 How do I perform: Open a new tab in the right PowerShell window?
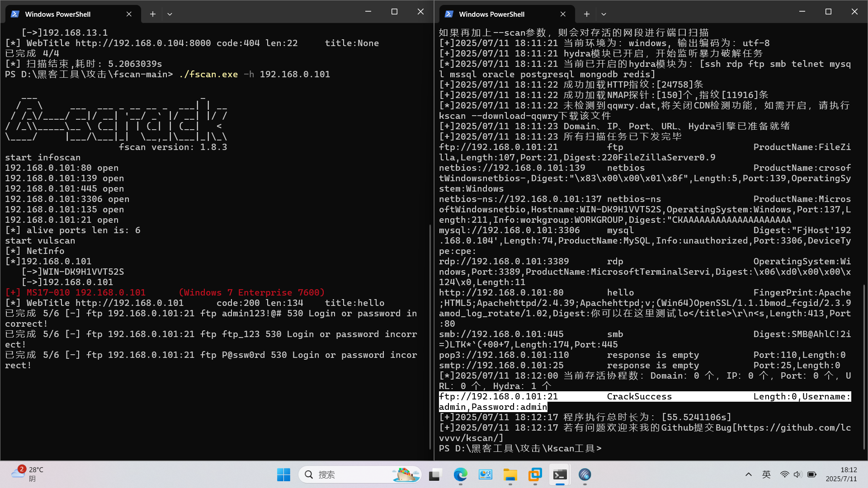[587, 14]
